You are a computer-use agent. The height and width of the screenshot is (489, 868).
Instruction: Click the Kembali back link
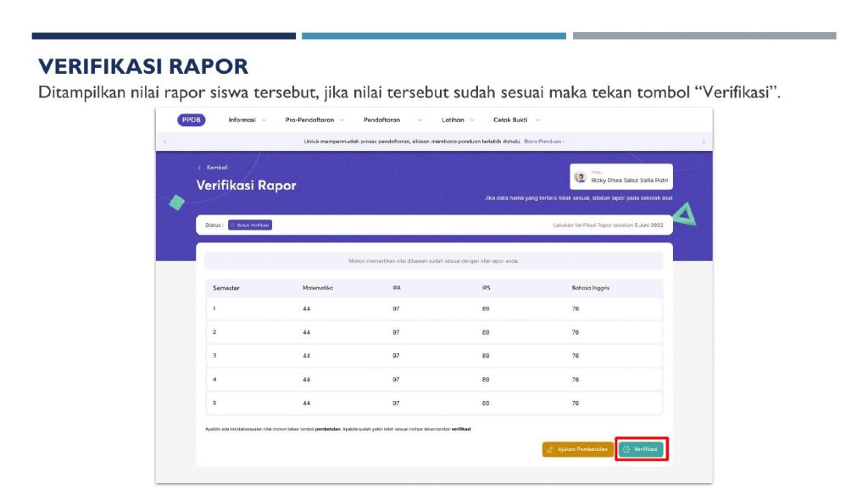pyautogui.click(x=213, y=168)
